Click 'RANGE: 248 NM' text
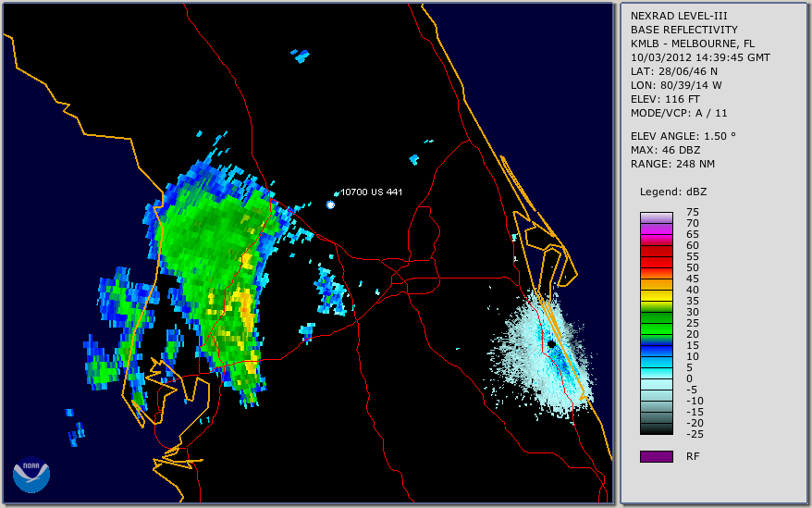Screen dimensions: 812x508 click(x=672, y=165)
